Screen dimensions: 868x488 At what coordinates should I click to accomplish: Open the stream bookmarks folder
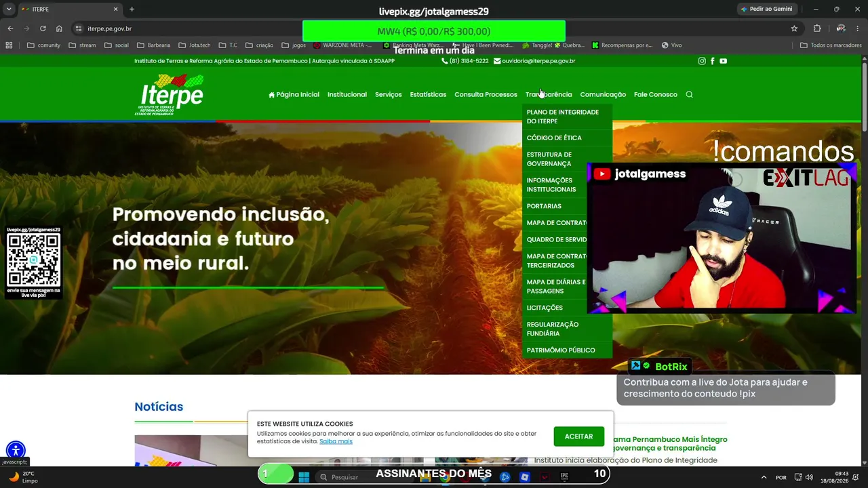[82, 45]
